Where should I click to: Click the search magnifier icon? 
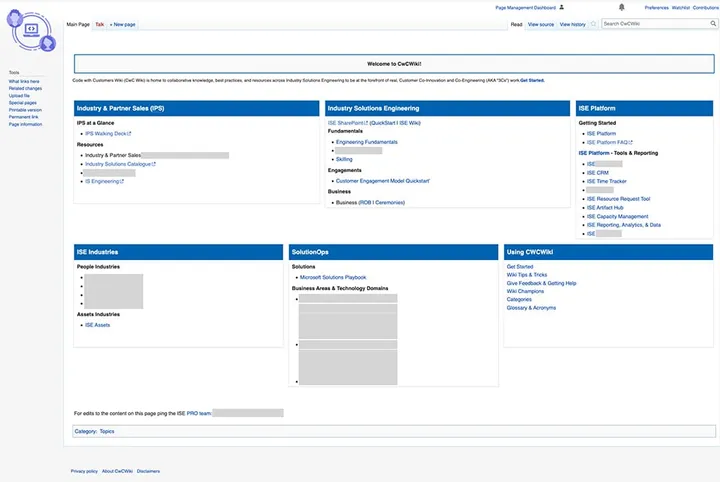pos(713,23)
